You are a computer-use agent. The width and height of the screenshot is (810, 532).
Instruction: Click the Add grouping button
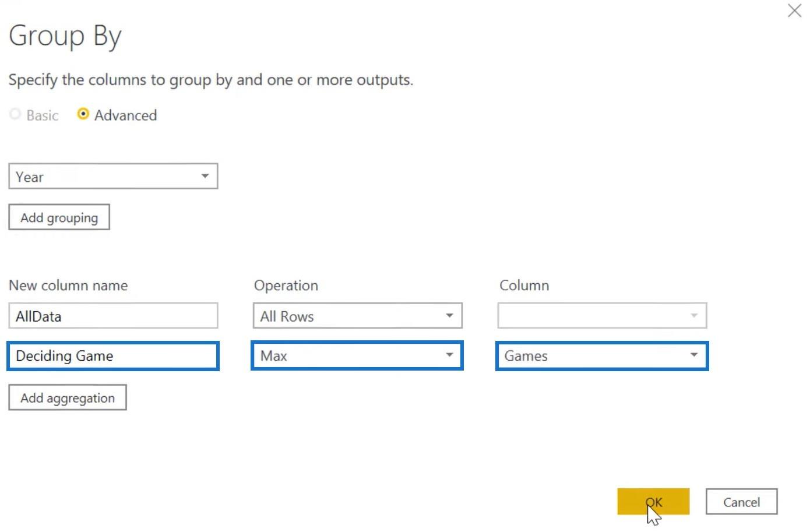pyautogui.click(x=59, y=217)
